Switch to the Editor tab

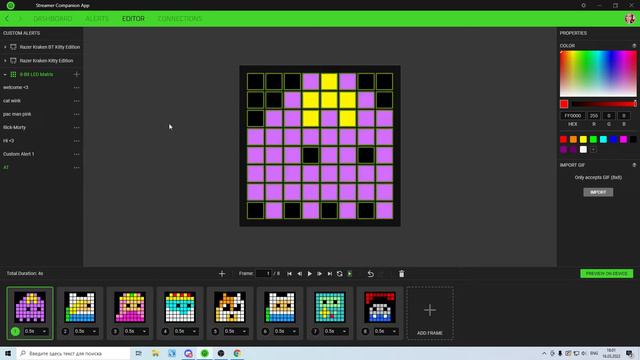click(133, 19)
